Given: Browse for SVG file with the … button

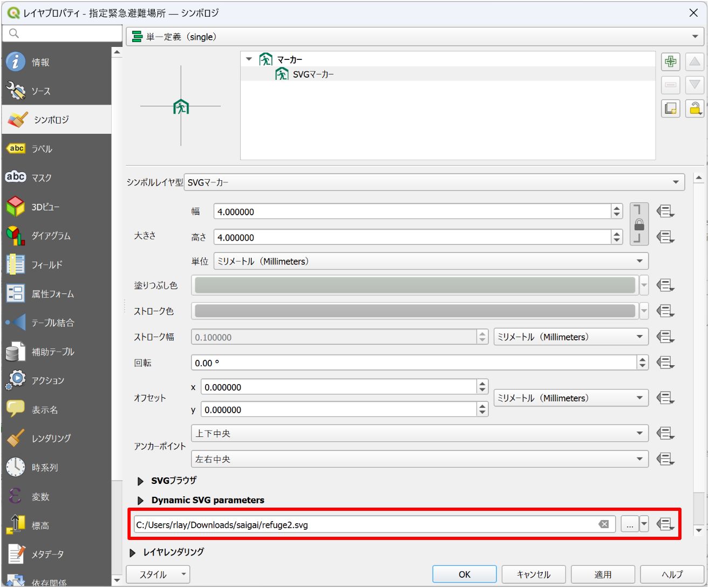Looking at the screenshot, I should [629, 524].
